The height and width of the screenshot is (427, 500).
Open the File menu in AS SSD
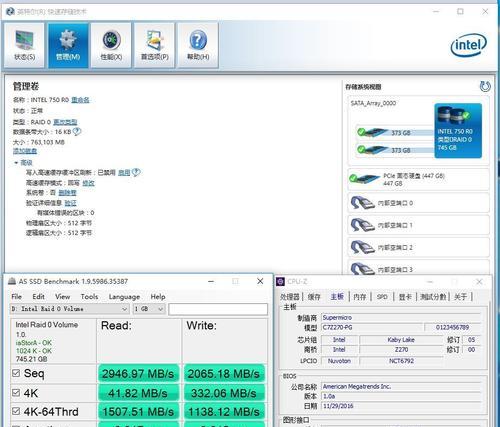[x=16, y=296]
